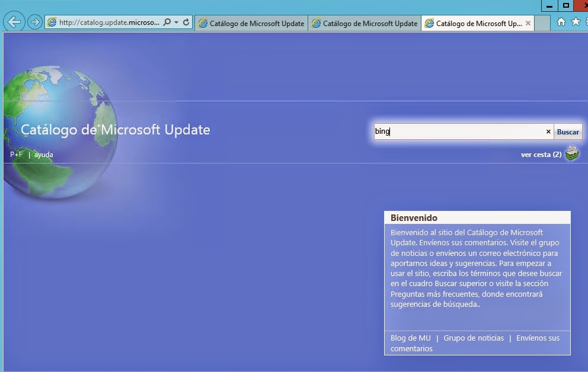Image resolution: width=588 pixels, height=372 pixels.
Task: Open the address bar dropdown arrow
Action: coord(176,23)
